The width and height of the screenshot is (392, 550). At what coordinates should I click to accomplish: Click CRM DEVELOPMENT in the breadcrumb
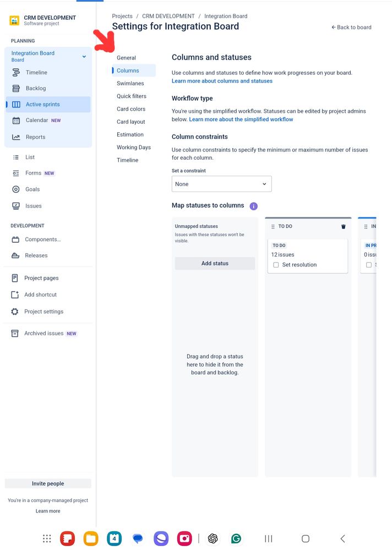[x=168, y=16]
